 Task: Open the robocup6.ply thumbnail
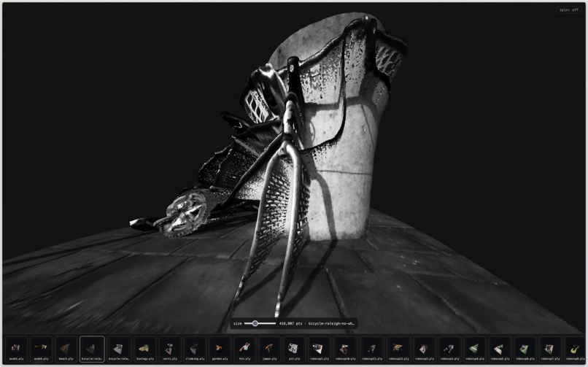(525, 349)
